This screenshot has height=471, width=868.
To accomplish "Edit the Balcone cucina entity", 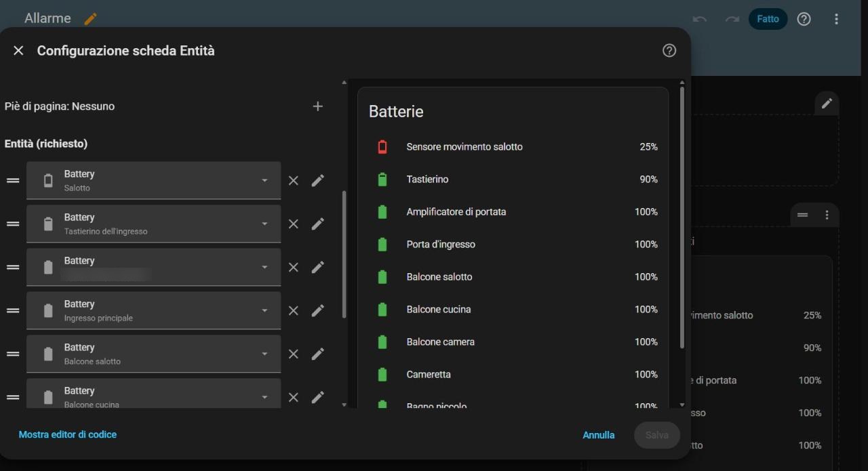I will point(317,397).
